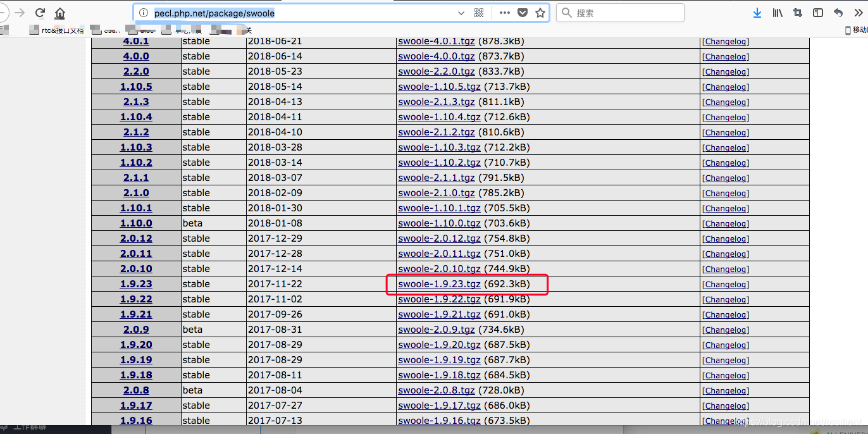Click the screenshot crop tool icon
The image size is (868, 434).
click(x=798, y=13)
